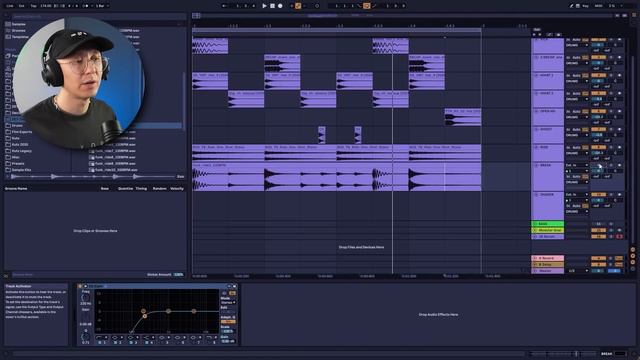The height and width of the screenshot is (360, 640).
Task: Click the Tap tempo button
Action: point(33,6)
